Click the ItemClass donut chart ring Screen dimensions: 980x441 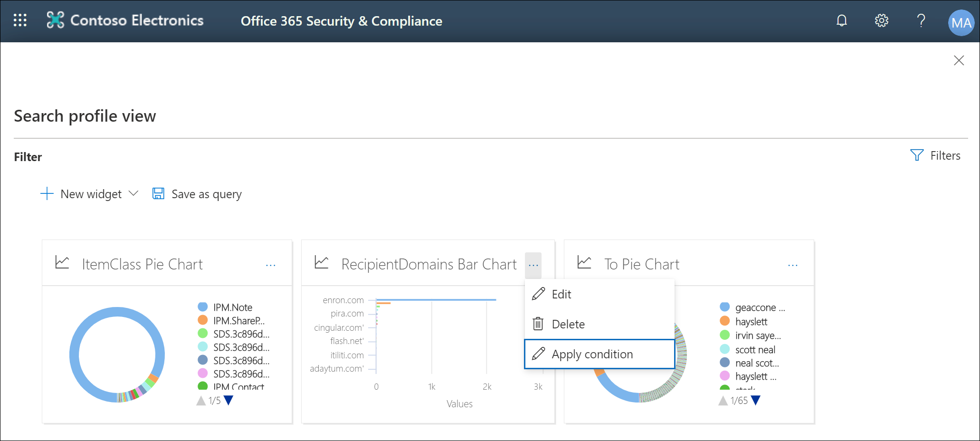[75, 355]
